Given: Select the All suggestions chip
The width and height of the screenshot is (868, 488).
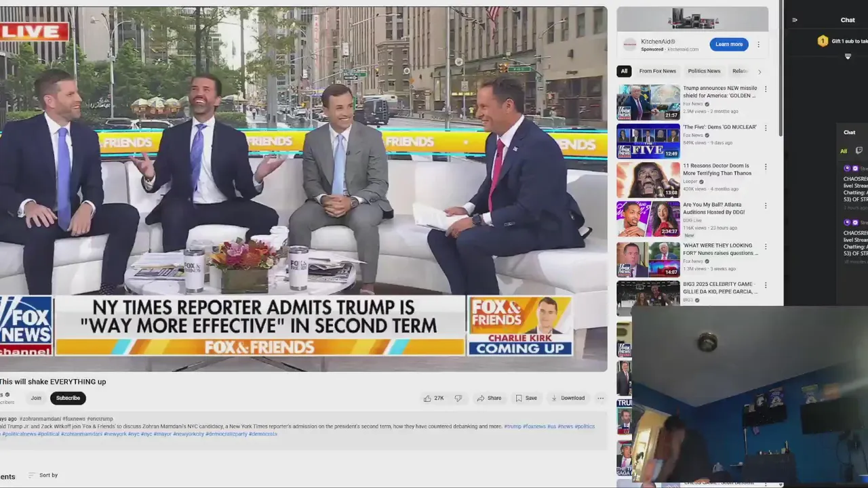Looking at the screenshot, I should 624,71.
